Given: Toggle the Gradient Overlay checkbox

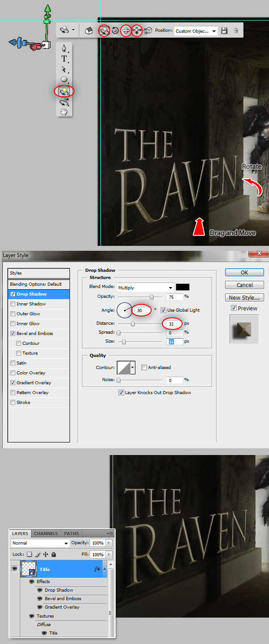Looking at the screenshot, I should click(13, 383).
